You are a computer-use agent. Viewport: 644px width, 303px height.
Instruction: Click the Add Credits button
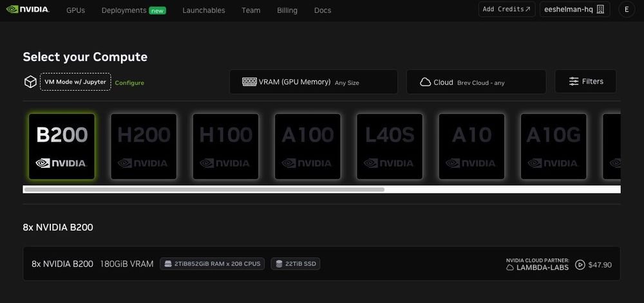[507, 9]
